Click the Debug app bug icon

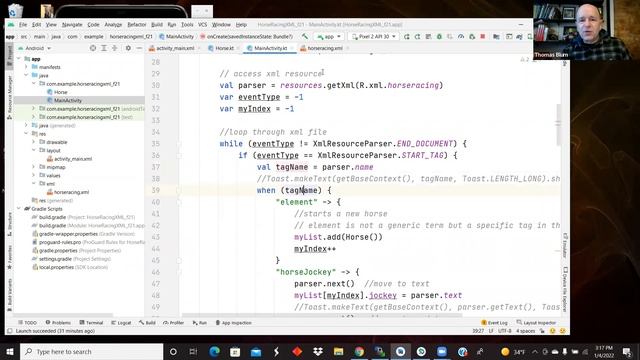pos(439,36)
